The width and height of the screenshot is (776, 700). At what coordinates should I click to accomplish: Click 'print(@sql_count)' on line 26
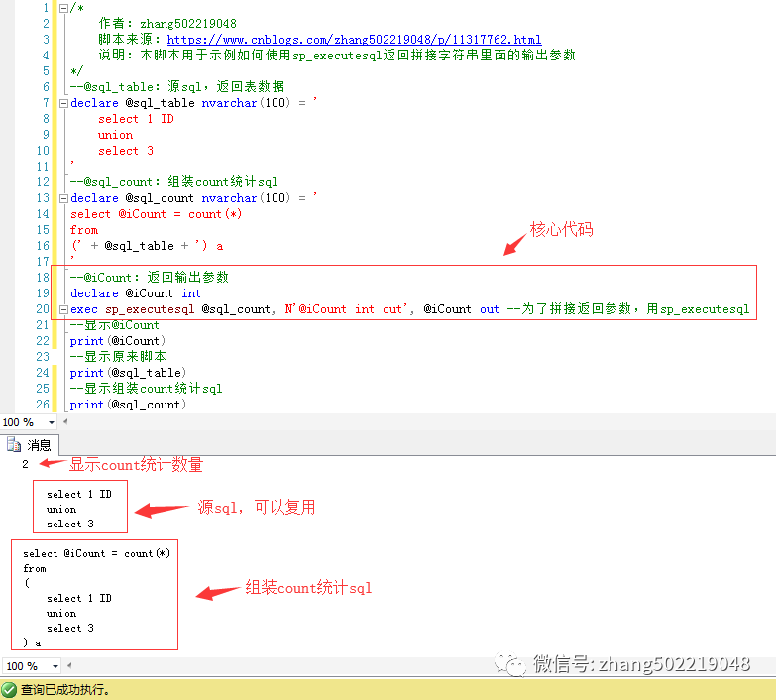tap(128, 405)
